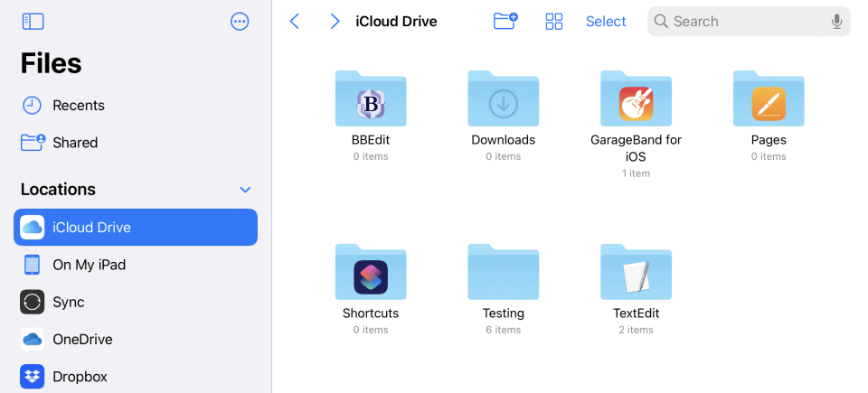Select On My iPad location
This screenshot has height=393, width=868.
[88, 265]
